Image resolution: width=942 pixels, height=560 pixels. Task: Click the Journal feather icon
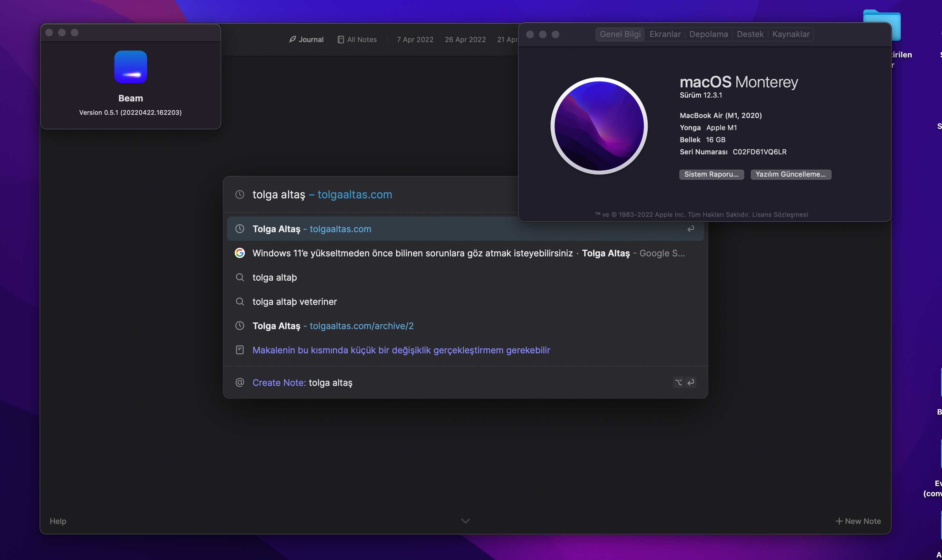click(x=292, y=39)
